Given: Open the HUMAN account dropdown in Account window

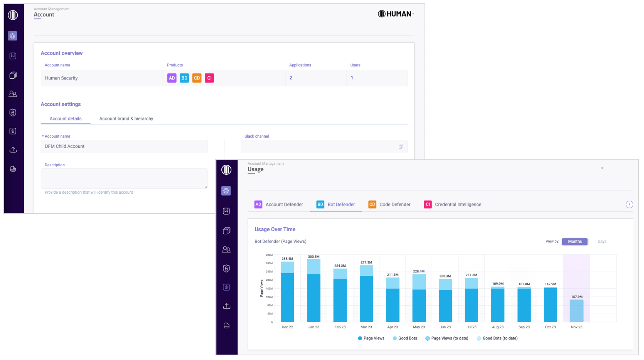Looking at the screenshot, I should (396, 14).
